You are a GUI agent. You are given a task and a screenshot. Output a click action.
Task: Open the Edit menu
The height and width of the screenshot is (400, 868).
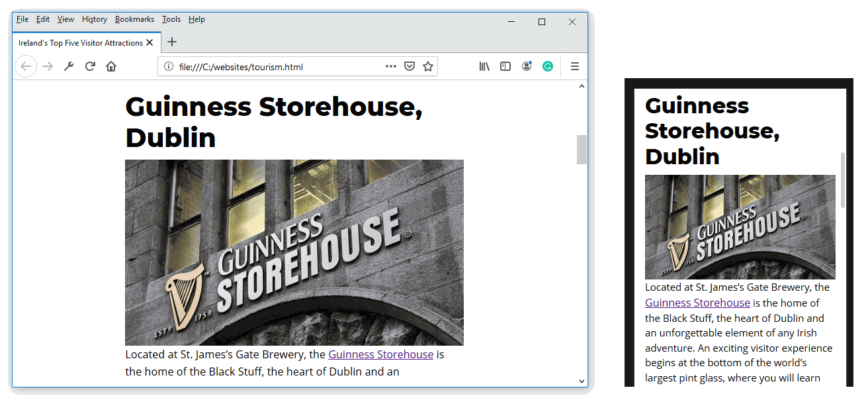[x=43, y=19]
